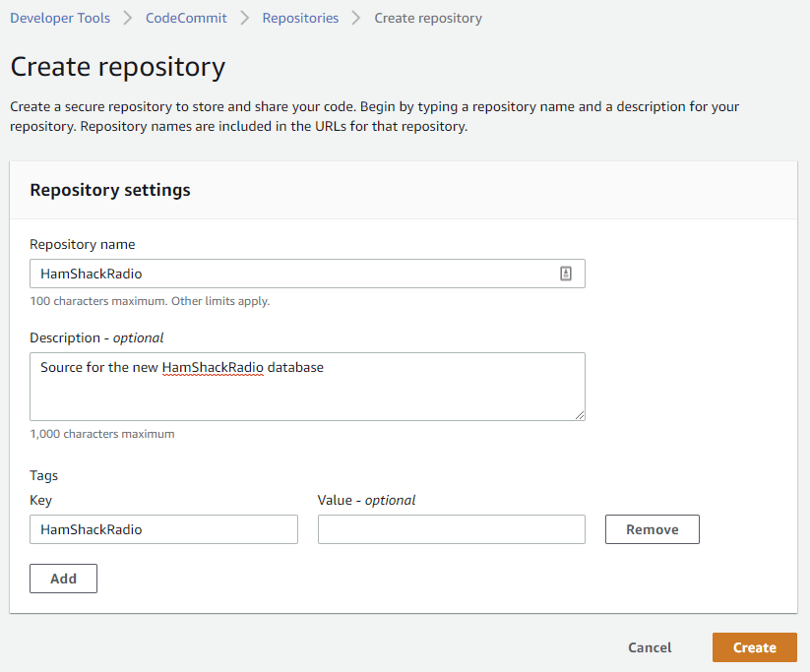The height and width of the screenshot is (672, 810).
Task: Select the Create repository breadcrumb item
Action: [x=428, y=18]
